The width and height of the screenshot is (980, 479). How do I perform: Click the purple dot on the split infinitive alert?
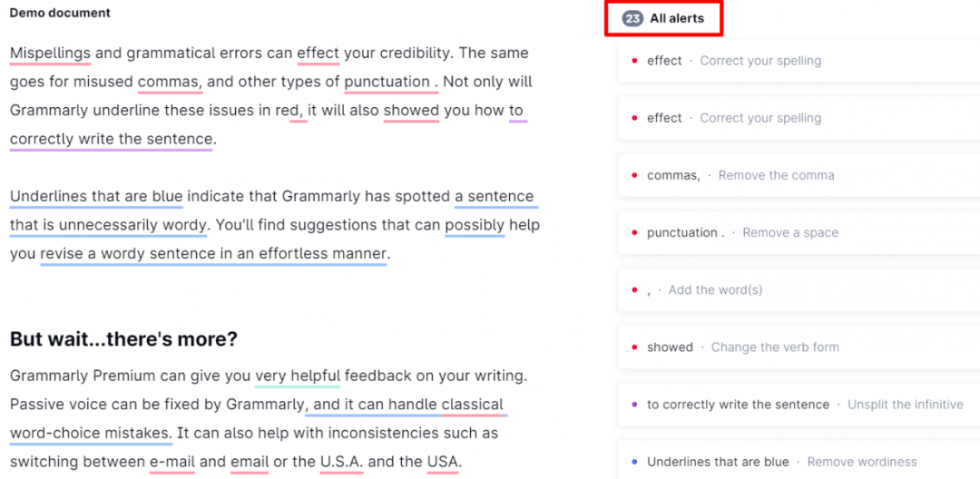pos(633,405)
